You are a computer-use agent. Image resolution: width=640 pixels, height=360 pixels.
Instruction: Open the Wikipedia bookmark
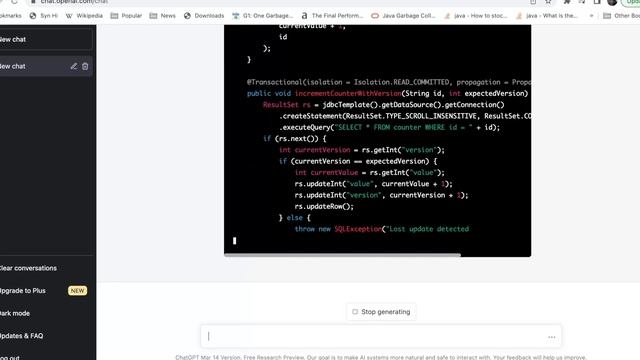pos(84,16)
